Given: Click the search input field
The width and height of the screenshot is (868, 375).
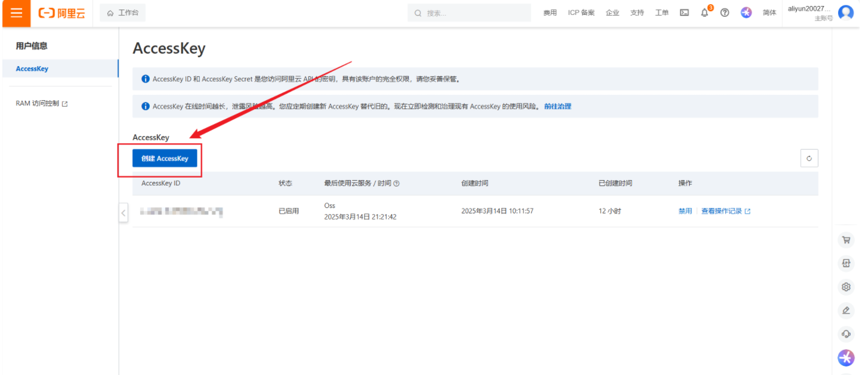Looking at the screenshot, I should pyautogui.click(x=469, y=13).
